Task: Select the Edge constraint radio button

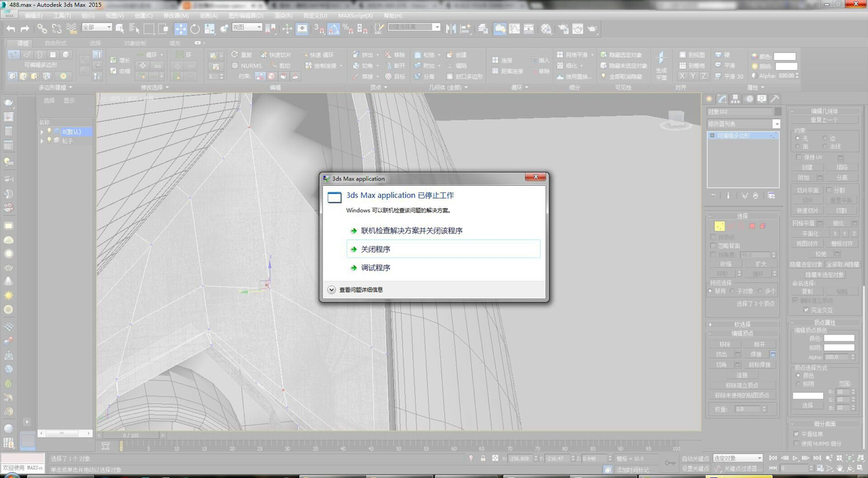Action: [x=825, y=138]
